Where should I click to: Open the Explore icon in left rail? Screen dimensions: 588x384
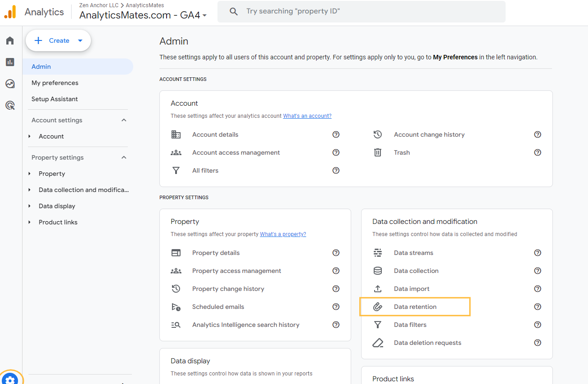pyautogui.click(x=10, y=84)
